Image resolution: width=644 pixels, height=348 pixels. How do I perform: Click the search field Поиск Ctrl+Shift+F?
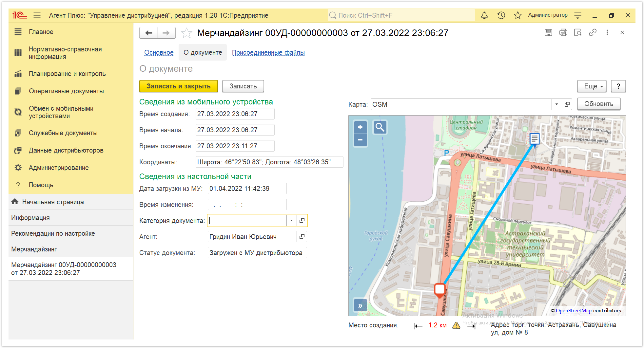coord(401,15)
